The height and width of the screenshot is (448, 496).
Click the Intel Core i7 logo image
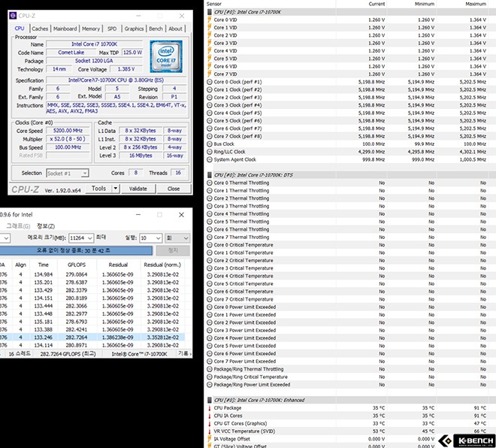(x=166, y=56)
